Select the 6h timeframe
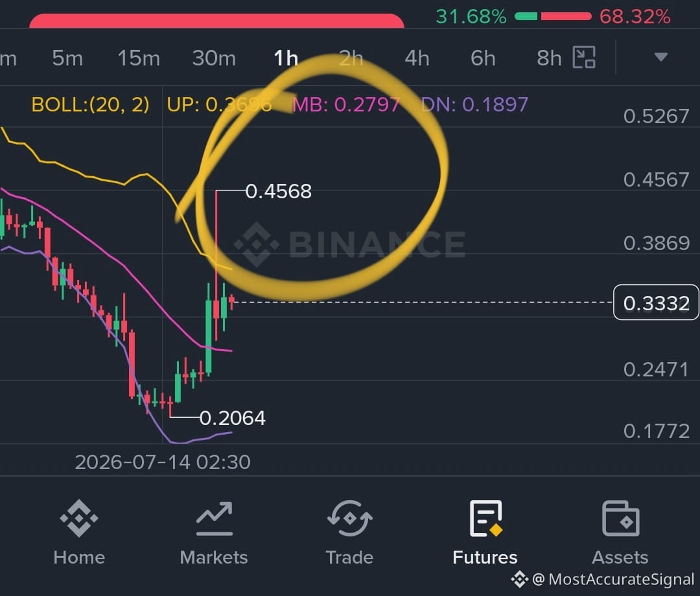Viewport: 700px width, 596px height. [483, 58]
